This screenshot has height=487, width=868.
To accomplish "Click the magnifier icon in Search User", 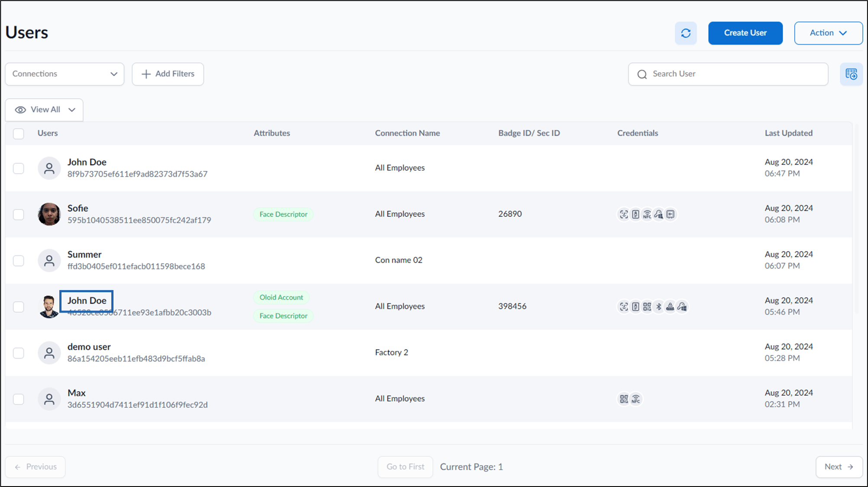I will (642, 74).
